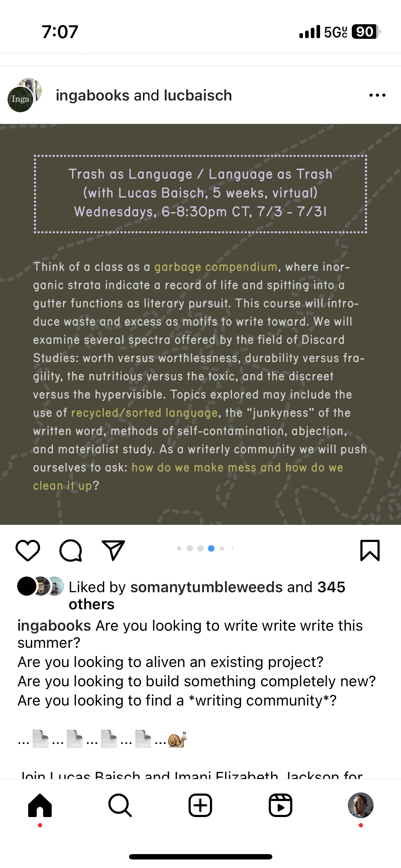
Task: Open the three-dot post options menu
Action: tap(377, 95)
